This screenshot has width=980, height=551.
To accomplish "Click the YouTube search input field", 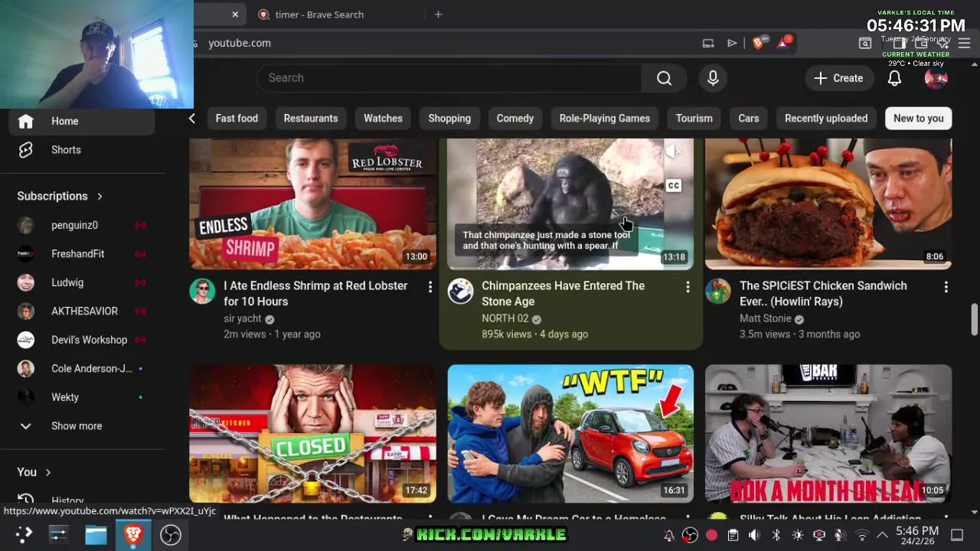I will [x=450, y=78].
